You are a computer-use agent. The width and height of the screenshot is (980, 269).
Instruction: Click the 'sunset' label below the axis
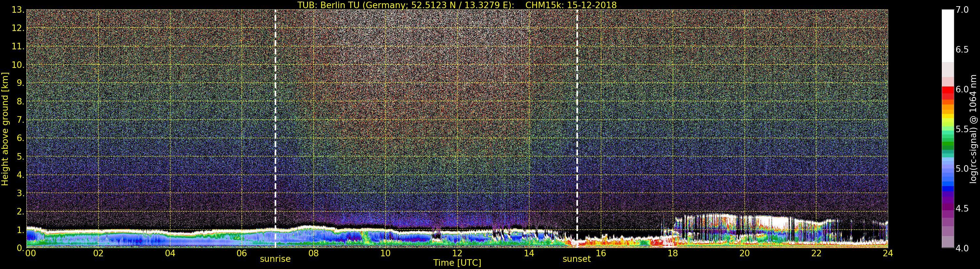point(577,259)
